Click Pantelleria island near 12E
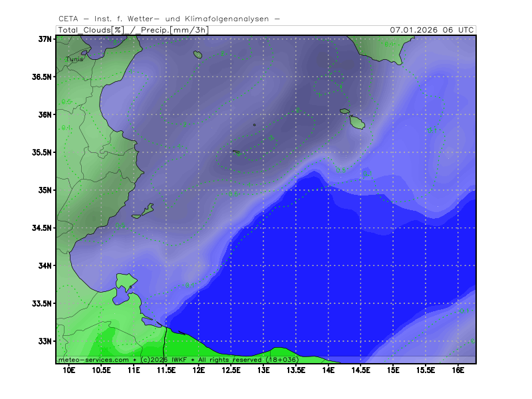 (x=198, y=55)
